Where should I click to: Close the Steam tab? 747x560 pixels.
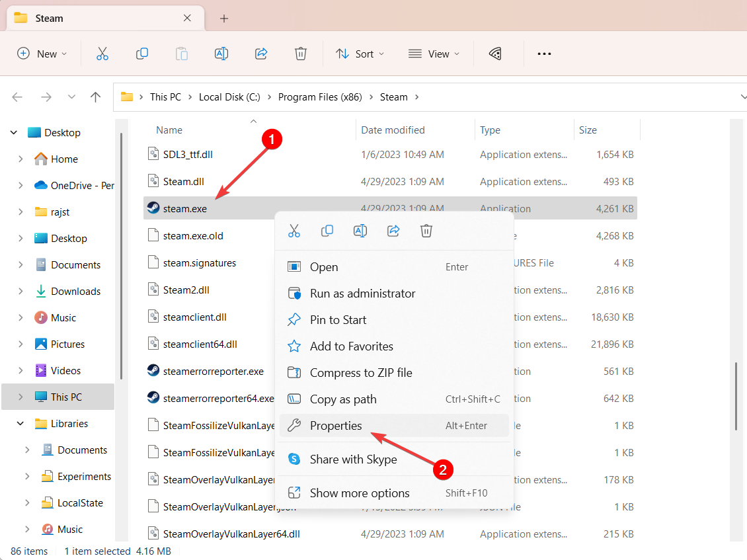[187, 18]
